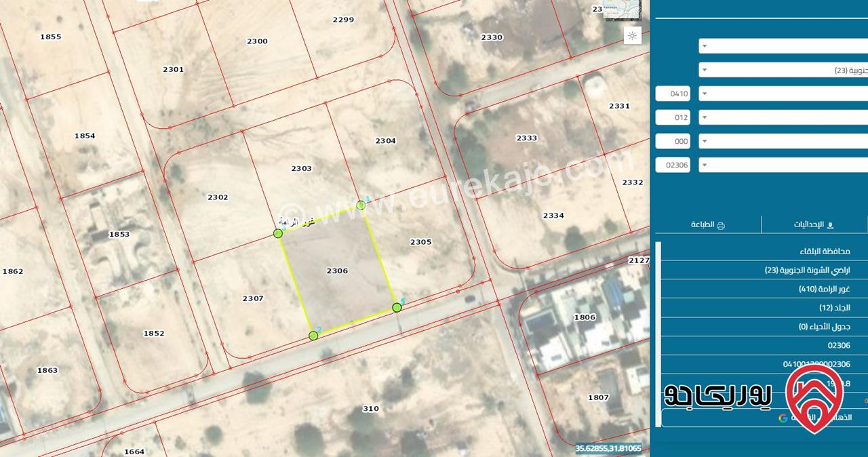Click parcel 1664 on the map
The width and height of the screenshot is (868, 457).
click(134, 452)
